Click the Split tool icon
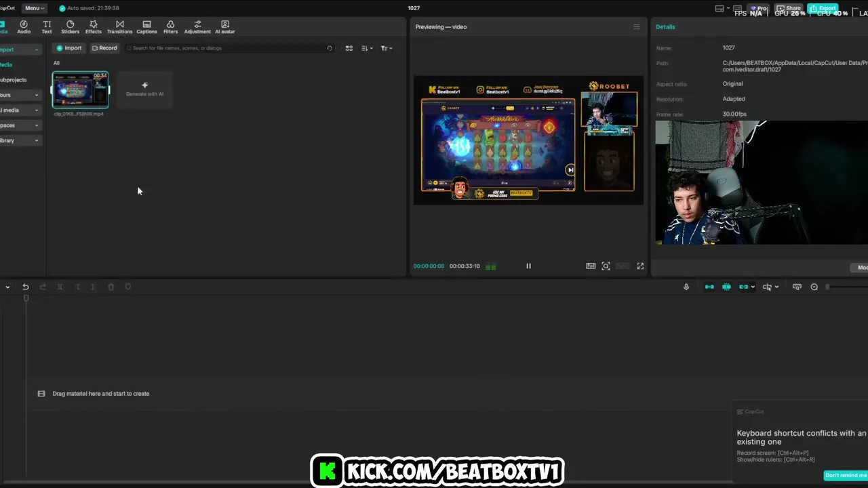 (60, 287)
